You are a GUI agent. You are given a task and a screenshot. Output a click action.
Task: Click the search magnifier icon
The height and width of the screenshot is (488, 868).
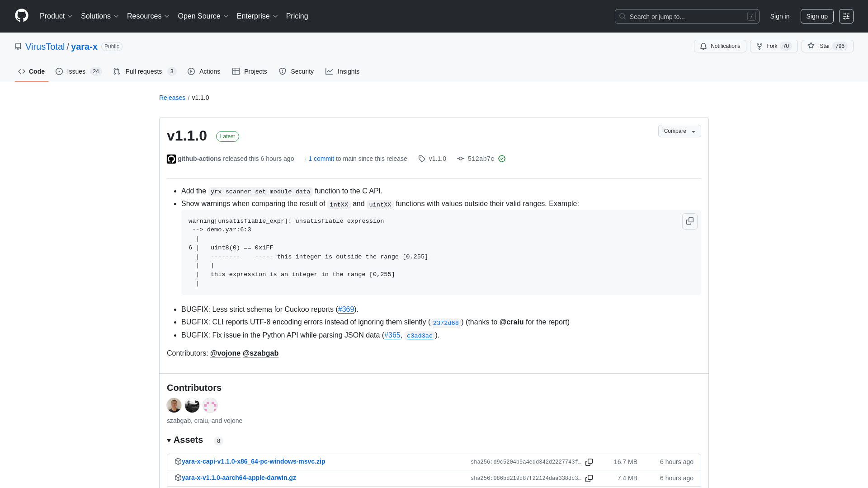pos(623,16)
